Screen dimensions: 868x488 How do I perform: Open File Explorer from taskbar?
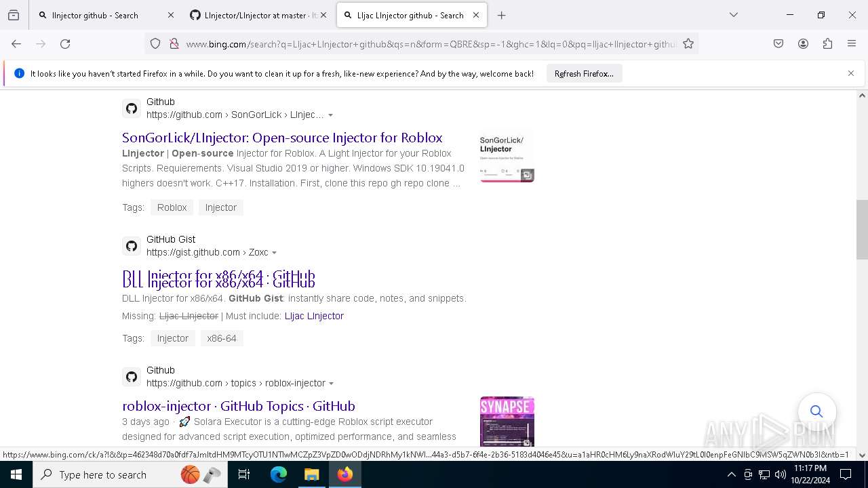click(x=311, y=474)
